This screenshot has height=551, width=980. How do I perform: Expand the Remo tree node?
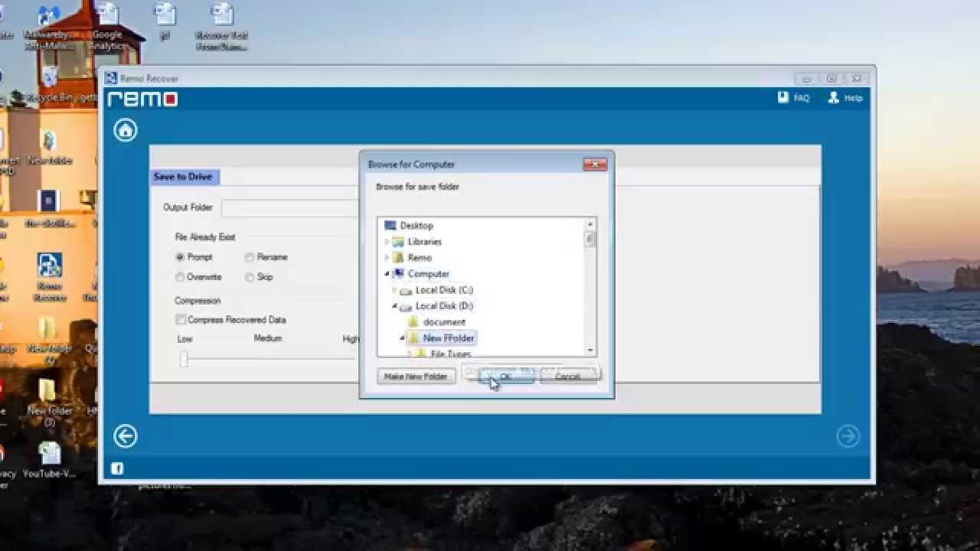click(387, 258)
